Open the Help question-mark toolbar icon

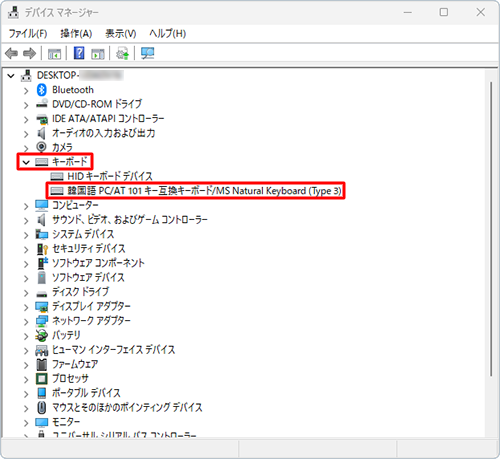click(79, 53)
